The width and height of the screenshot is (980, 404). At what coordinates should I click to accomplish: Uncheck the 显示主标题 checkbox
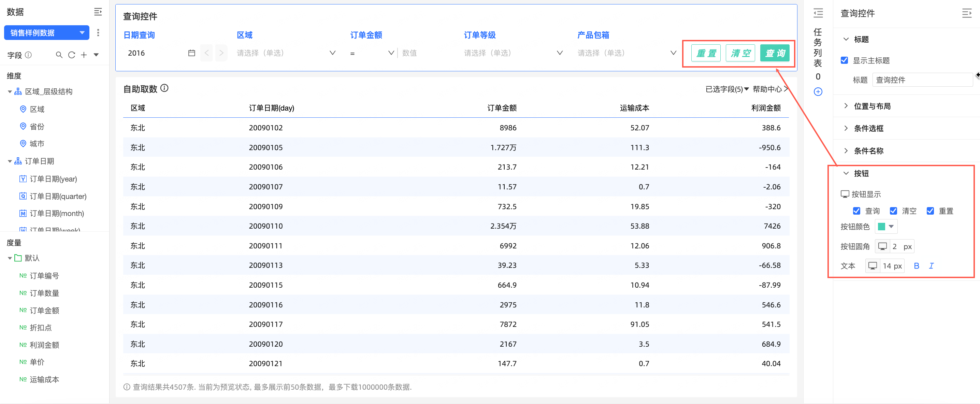(x=844, y=60)
